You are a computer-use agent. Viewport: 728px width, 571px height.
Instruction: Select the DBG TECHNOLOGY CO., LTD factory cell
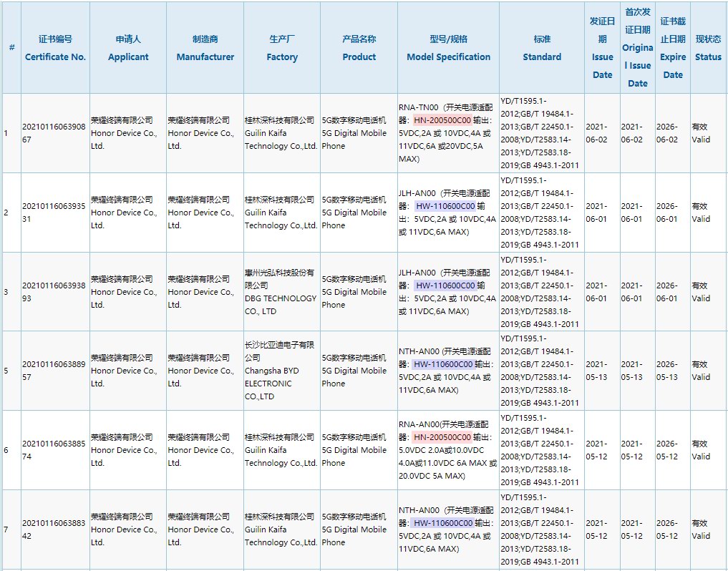pos(281,292)
